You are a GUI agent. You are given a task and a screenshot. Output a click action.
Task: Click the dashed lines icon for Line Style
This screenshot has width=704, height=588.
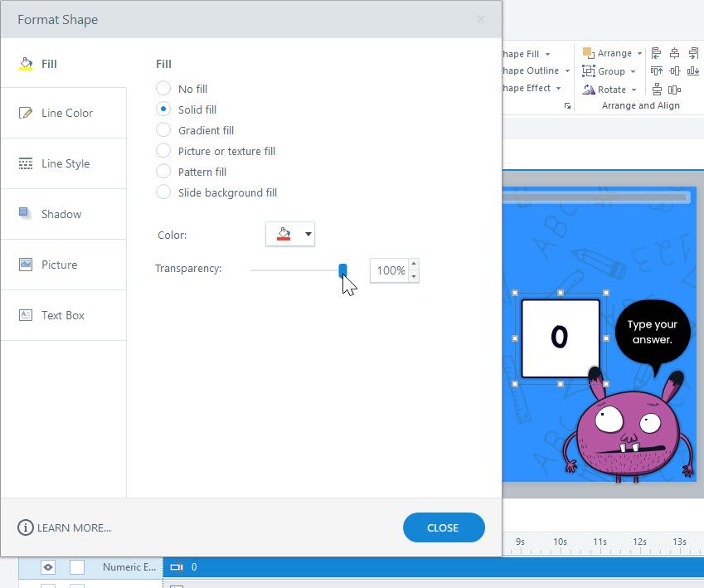click(x=26, y=163)
